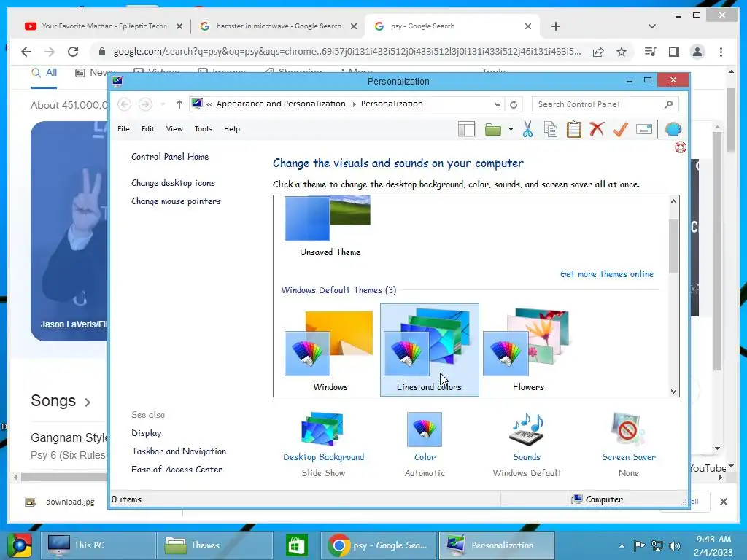Click the Action Center flag tray icon
Image resolution: width=747 pixels, height=560 pixels.
pos(639,546)
